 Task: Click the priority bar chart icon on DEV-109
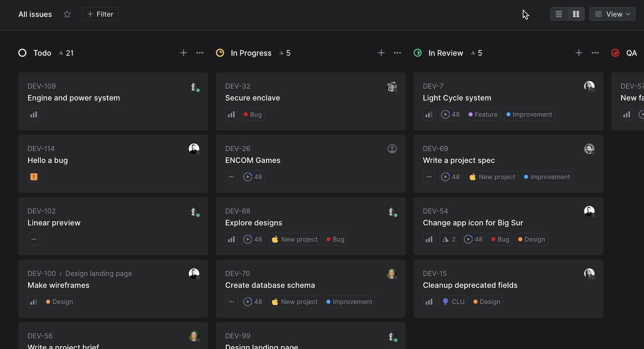coord(34,114)
